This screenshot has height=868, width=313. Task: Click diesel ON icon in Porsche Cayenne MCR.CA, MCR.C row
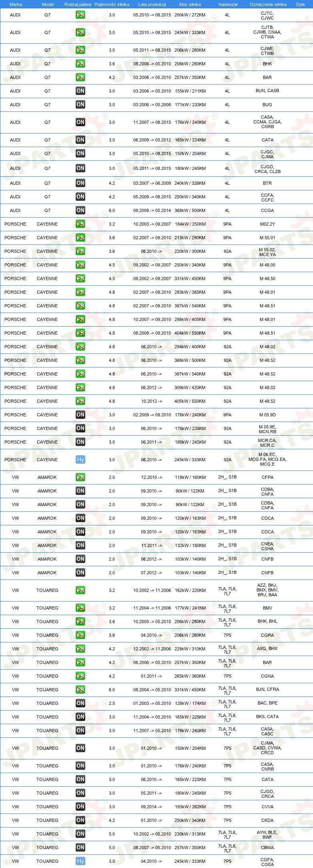[x=80, y=442]
